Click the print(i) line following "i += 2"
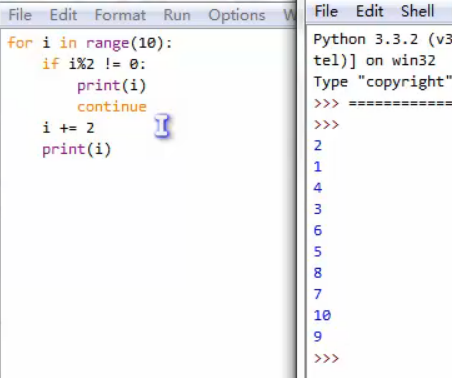The width and height of the screenshot is (452, 378). click(77, 149)
